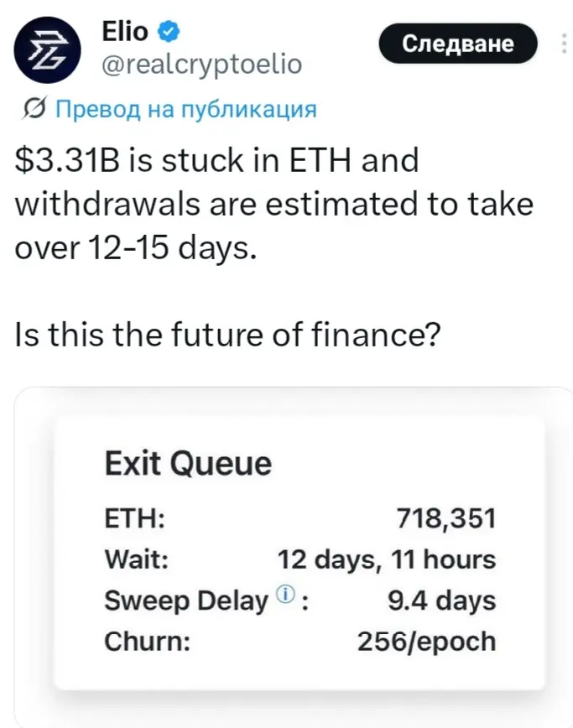Open Elio's profile avatar

click(47, 49)
